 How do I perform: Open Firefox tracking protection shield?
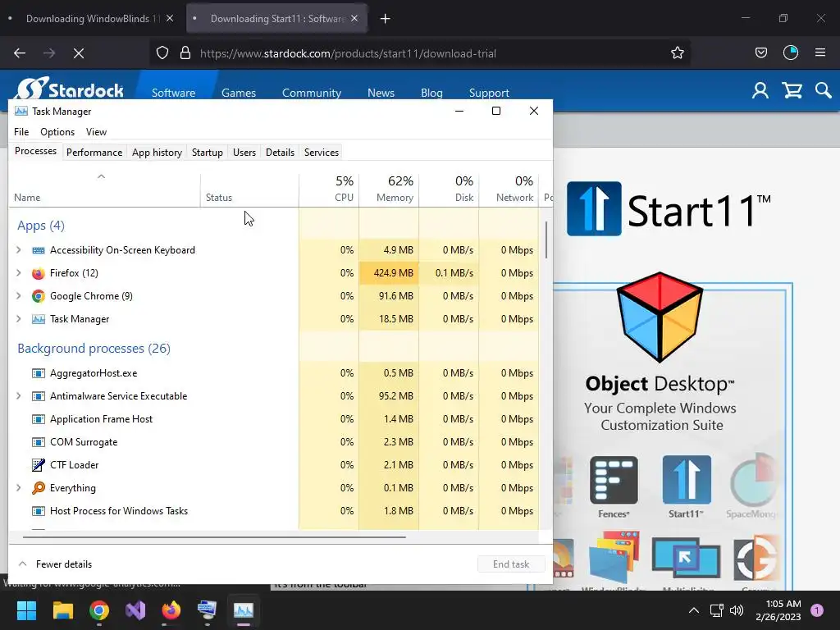click(162, 53)
